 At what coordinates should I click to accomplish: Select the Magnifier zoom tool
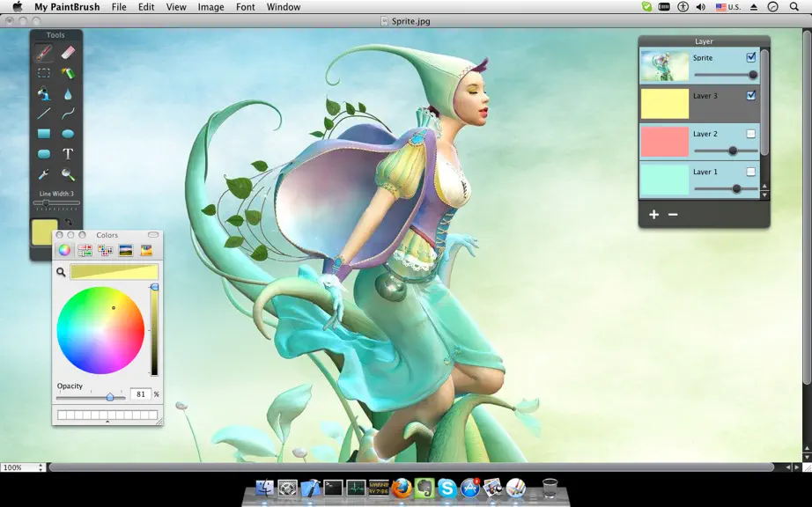click(68, 174)
